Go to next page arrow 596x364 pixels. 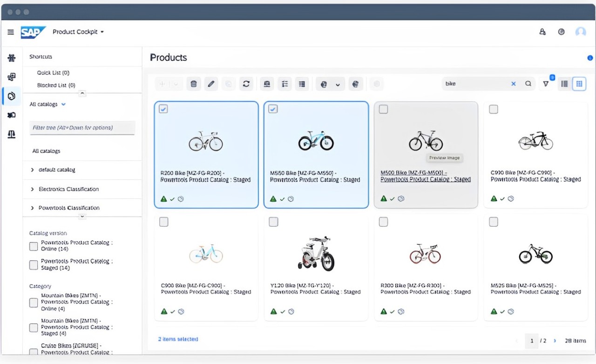(555, 341)
